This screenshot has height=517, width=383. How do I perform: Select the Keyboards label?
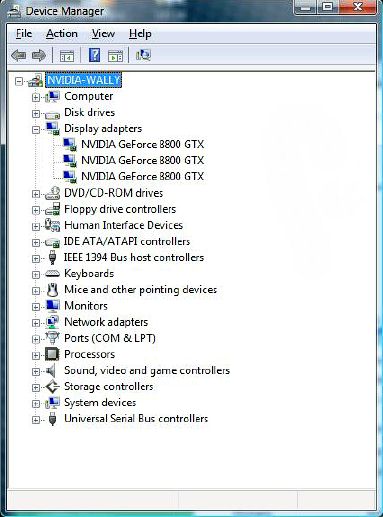click(x=89, y=274)
